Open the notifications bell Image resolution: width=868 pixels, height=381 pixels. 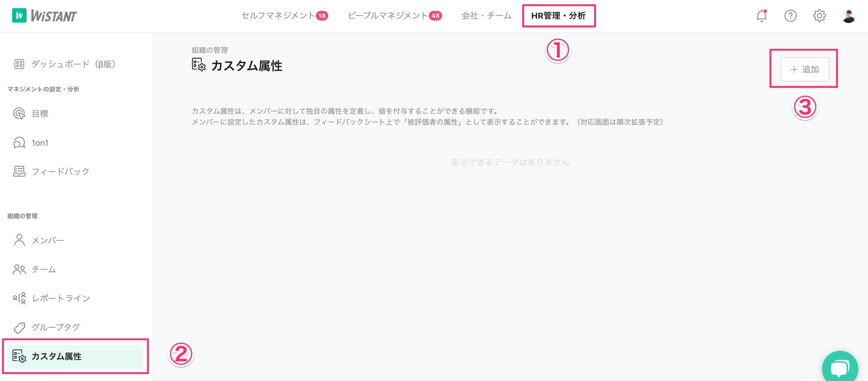(x=761, y=16)
